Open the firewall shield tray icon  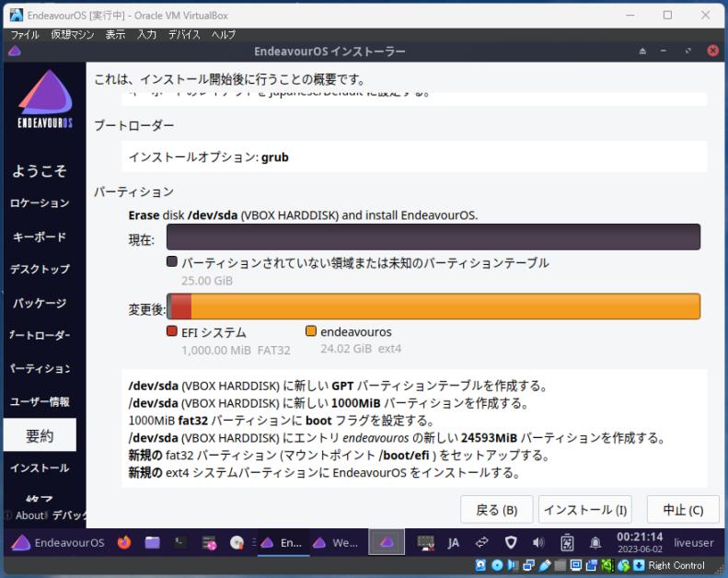click(511, 542)
